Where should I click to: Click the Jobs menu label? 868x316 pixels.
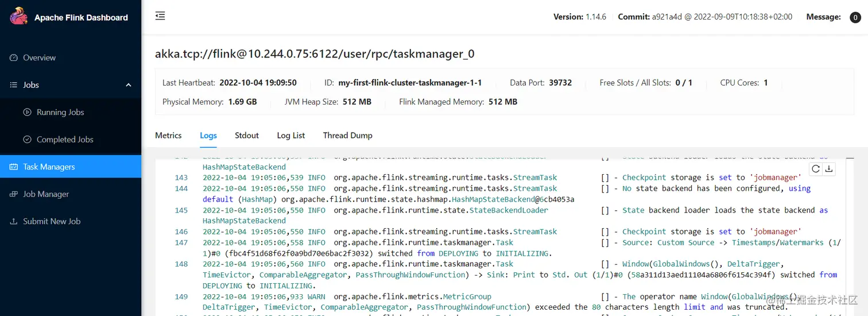[x=31, y=85]
